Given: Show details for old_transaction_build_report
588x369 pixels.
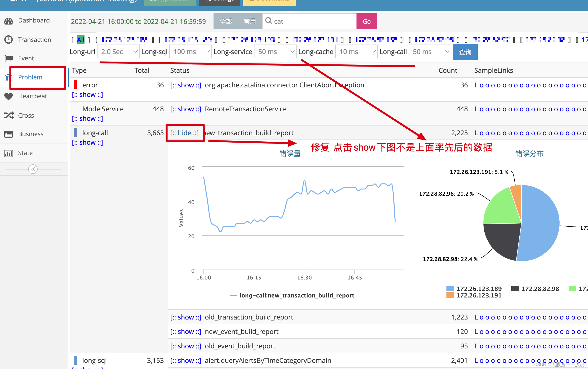Looking at the screenshot, I should tap(185, 317).
